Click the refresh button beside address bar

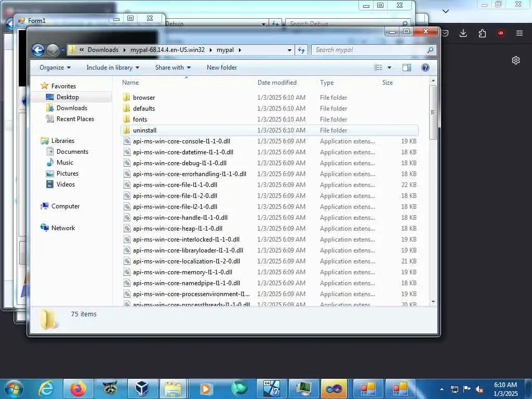click(301, 50)
